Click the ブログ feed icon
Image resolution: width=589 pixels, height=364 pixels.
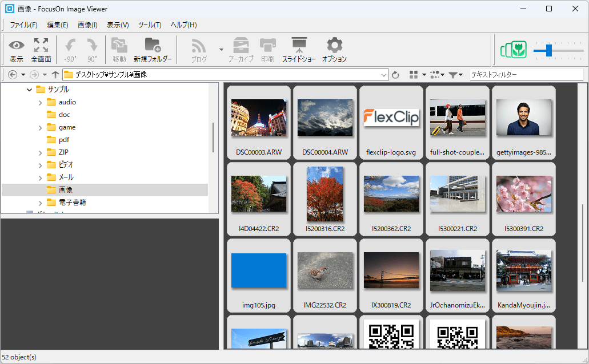click(199, 50)
